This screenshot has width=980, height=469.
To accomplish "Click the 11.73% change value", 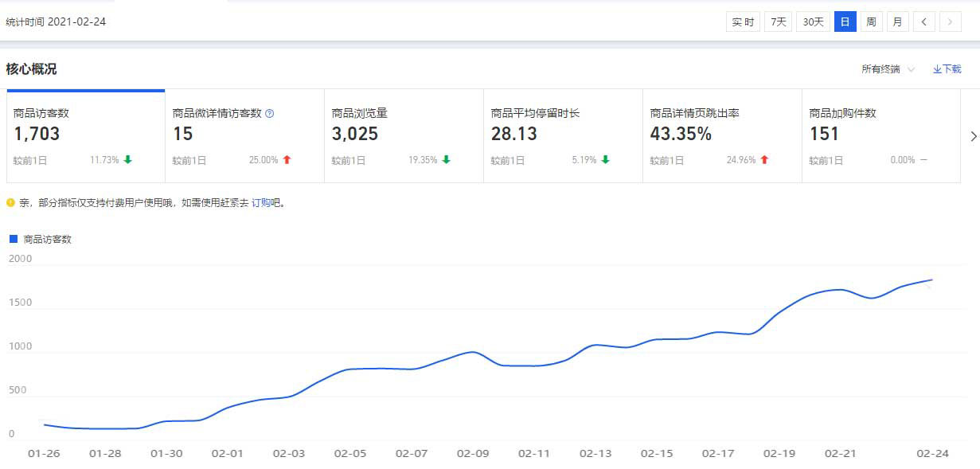I will [104, 160].
